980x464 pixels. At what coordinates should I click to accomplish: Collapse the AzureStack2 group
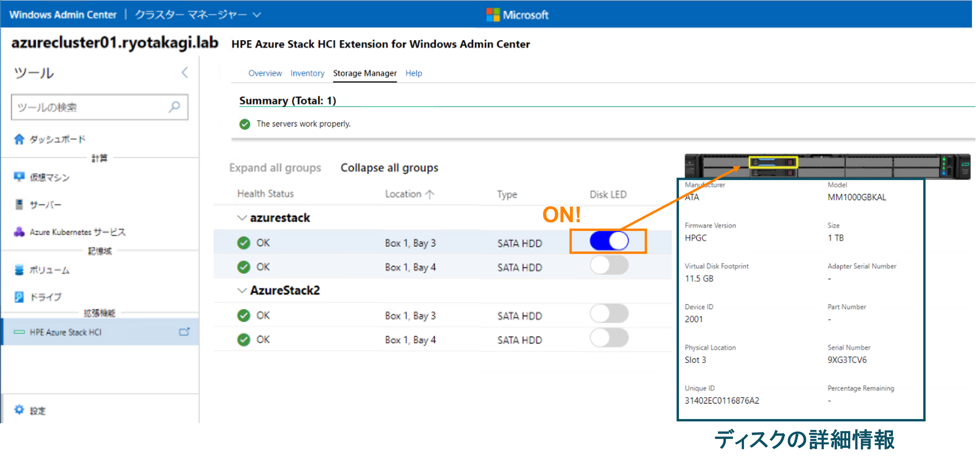tap(242, 291)
